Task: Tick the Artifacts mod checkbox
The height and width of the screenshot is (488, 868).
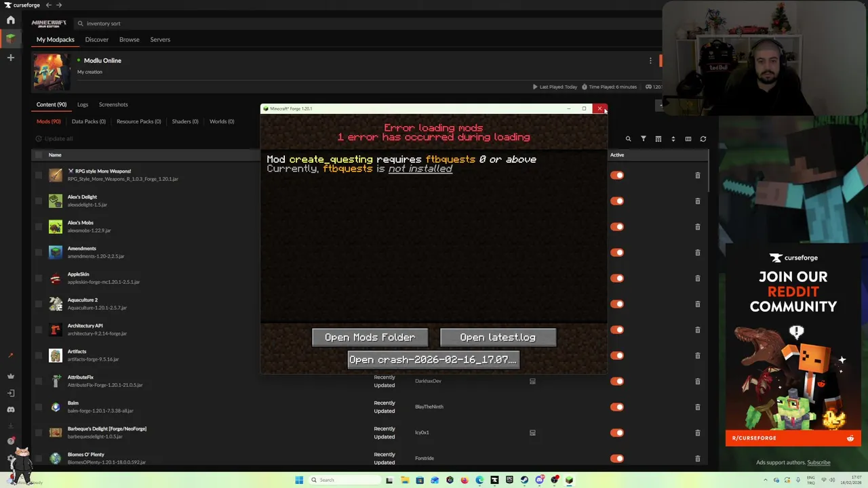Action: (x=39, y=356)
